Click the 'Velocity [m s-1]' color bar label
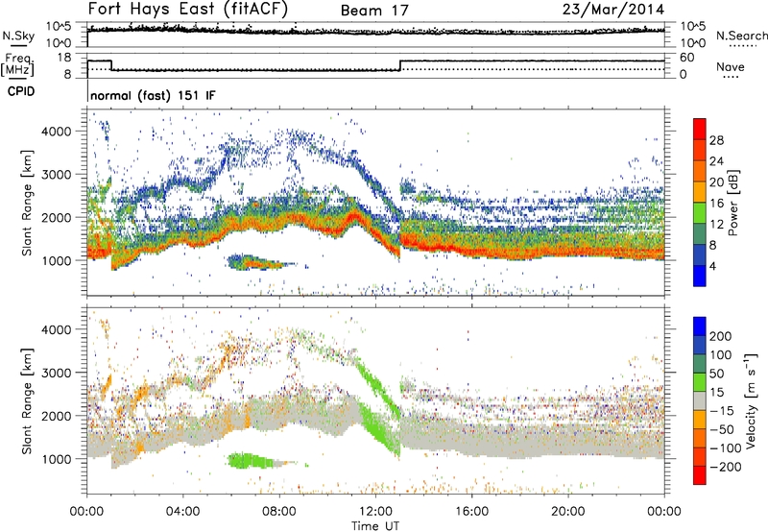 752,400
